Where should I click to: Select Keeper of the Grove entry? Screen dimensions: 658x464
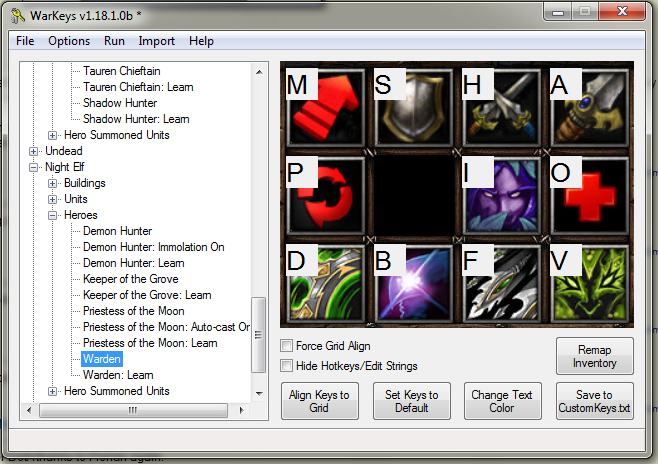point(131,279)
